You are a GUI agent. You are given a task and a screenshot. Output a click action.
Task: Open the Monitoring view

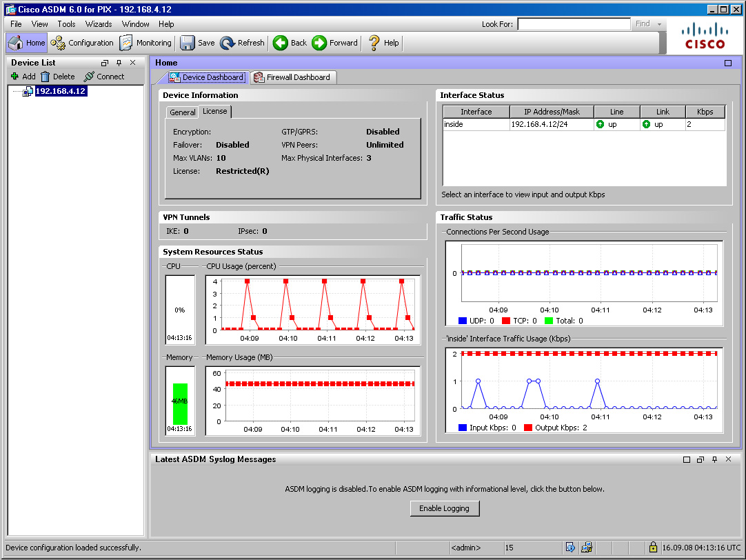tap(145, 43)
